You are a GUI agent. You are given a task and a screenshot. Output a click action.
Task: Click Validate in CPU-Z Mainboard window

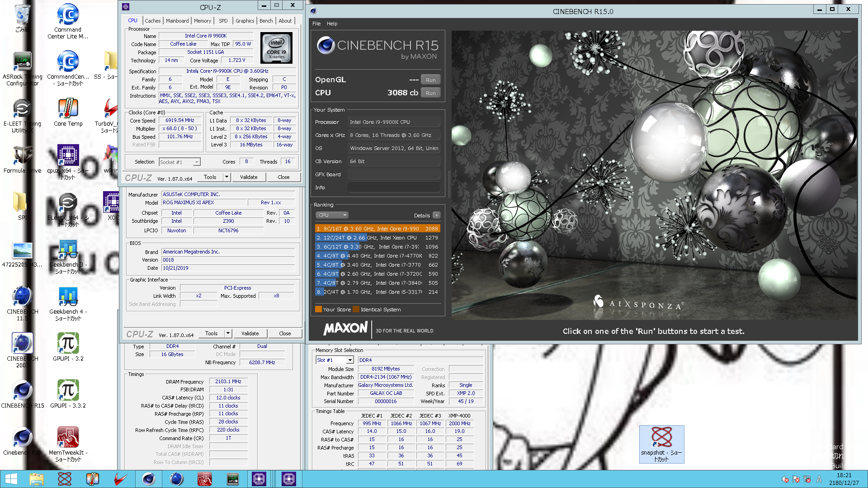coord(250,333)
